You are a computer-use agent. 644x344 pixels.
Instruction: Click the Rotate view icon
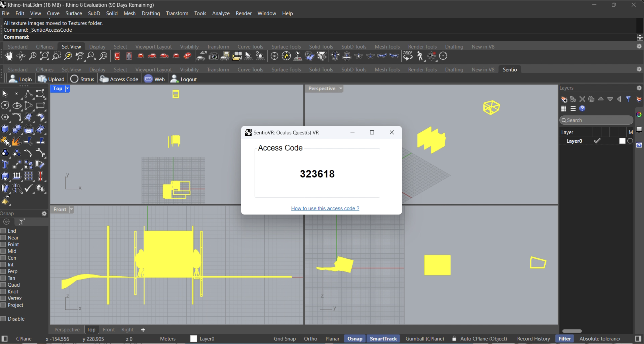click(x=21, y=56)
